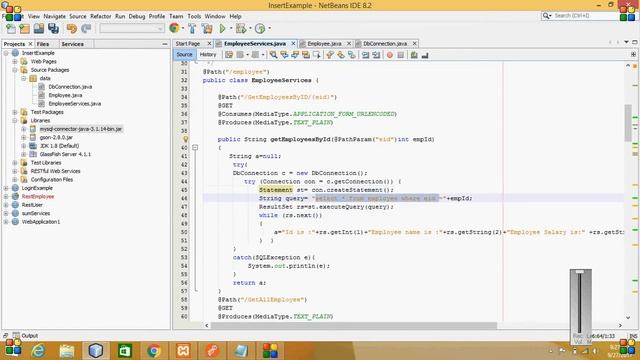Click the Previous Bookmark icon

point(330,55)
